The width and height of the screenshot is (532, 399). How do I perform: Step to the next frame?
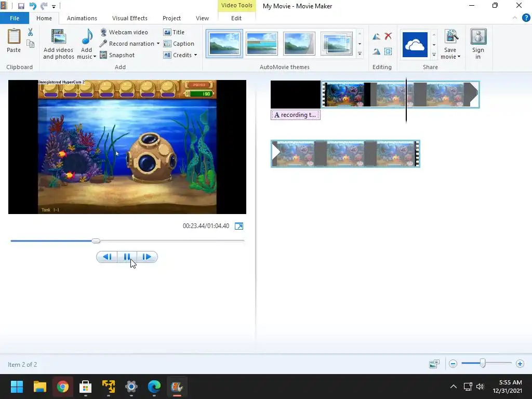click(147, 257)
